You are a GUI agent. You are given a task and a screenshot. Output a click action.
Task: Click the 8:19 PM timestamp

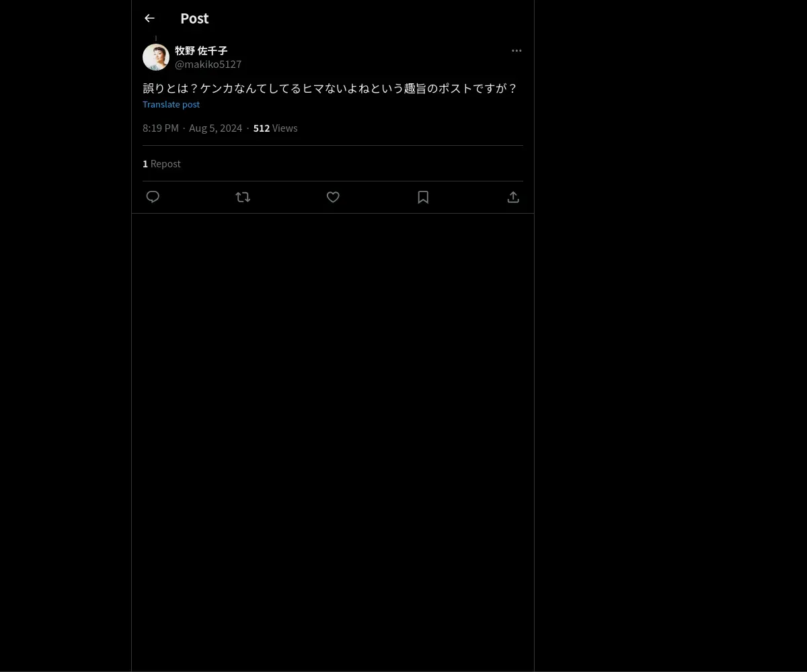[x=161, y=128]
